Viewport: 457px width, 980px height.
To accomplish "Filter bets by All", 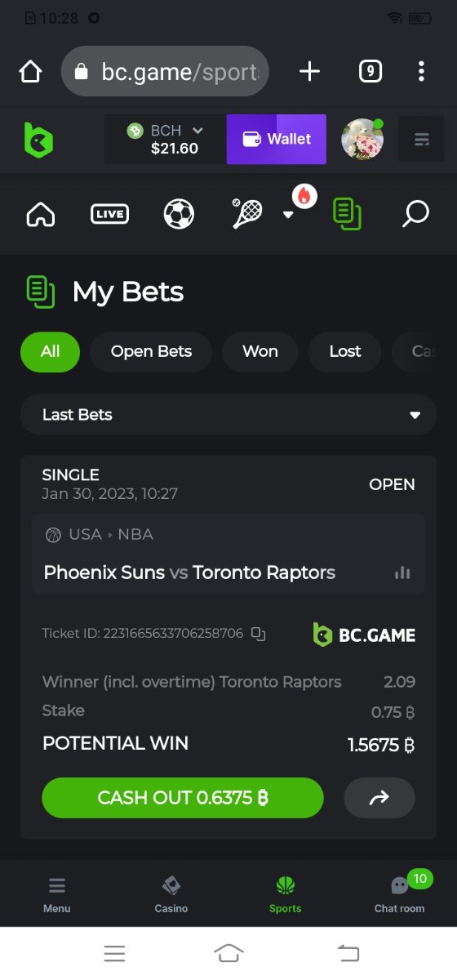I will coord(51,352).
